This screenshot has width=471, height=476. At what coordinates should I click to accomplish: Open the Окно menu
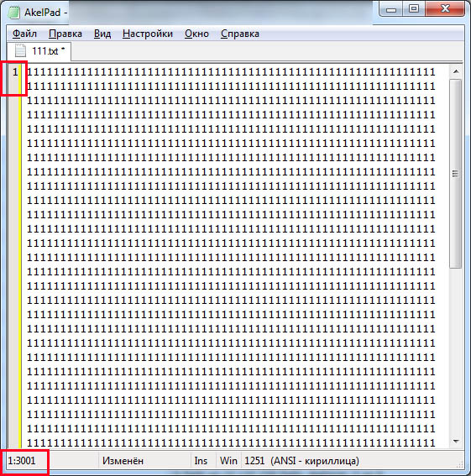(x=196, y=34)
